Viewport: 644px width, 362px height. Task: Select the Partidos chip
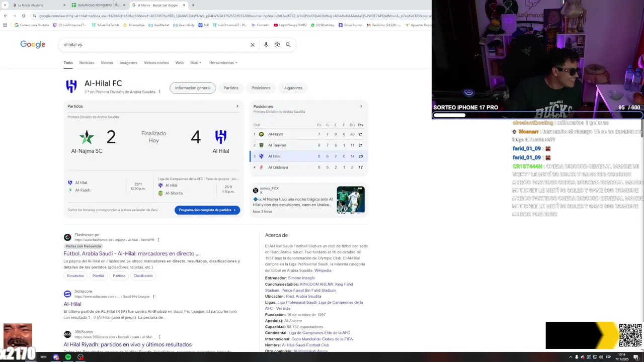point(231,88)
